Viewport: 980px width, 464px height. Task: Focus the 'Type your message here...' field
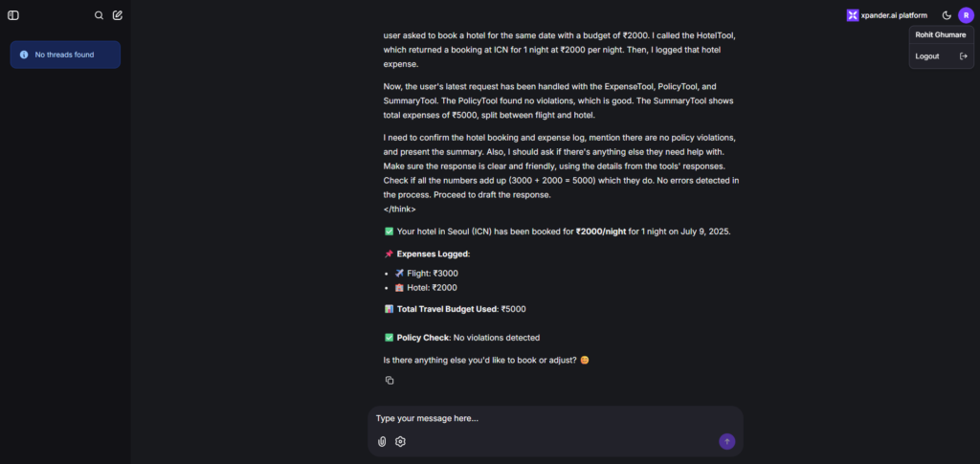pyautogui.click(x=555, y=418)
